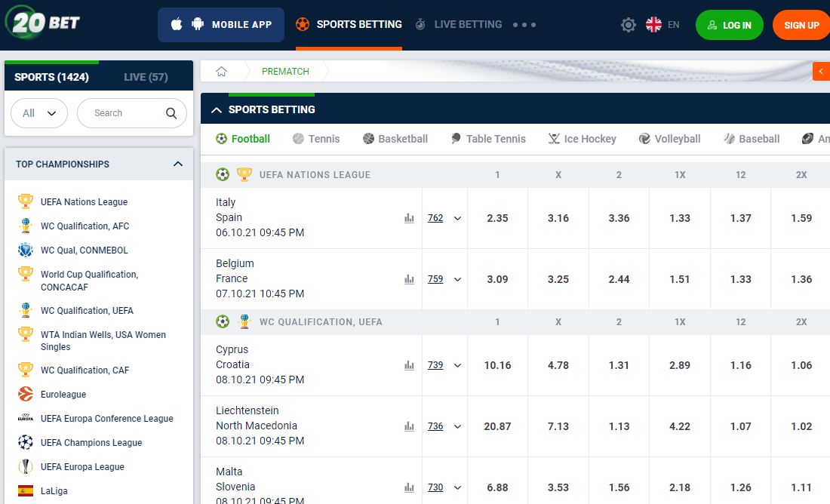The width and height of the screenshot is (830, 504).
Task: Open statistics icon for Malta vs Slovenia
Action: click(x=409, y=487)
